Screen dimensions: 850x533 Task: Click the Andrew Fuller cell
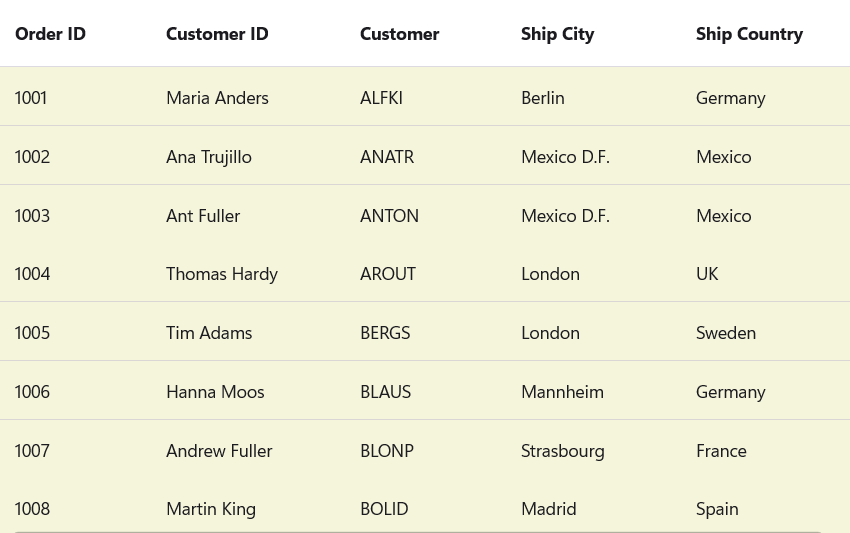219,451
